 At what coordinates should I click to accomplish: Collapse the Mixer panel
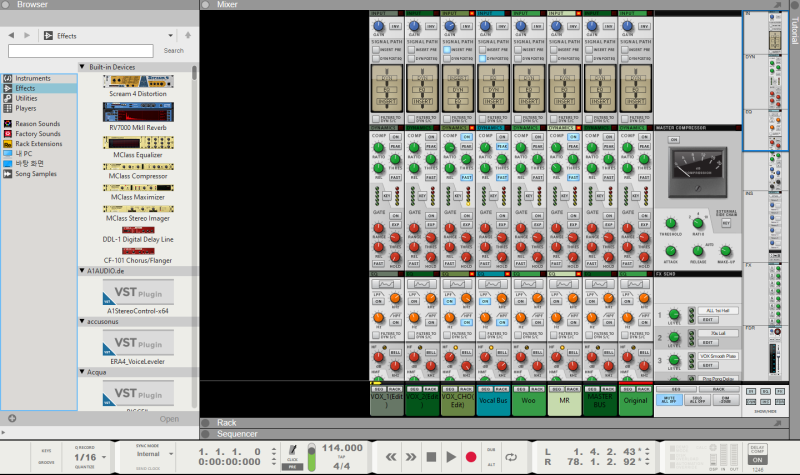pos(206,4)
